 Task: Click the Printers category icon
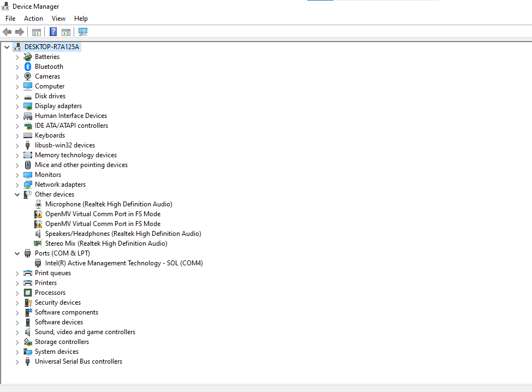(x=28, y=283)
